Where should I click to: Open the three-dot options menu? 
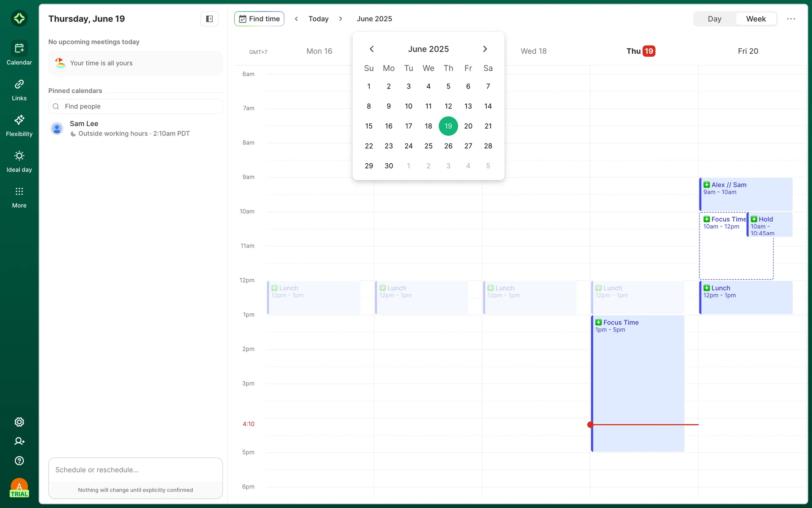click(791, 19)
